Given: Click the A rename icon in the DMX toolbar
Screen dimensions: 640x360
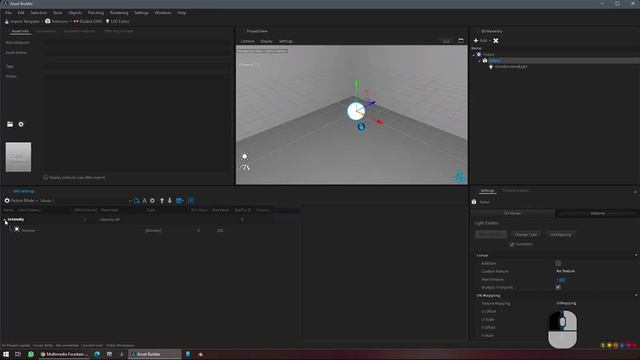Looking at the screenshot, I should click(x=144, y=200).
